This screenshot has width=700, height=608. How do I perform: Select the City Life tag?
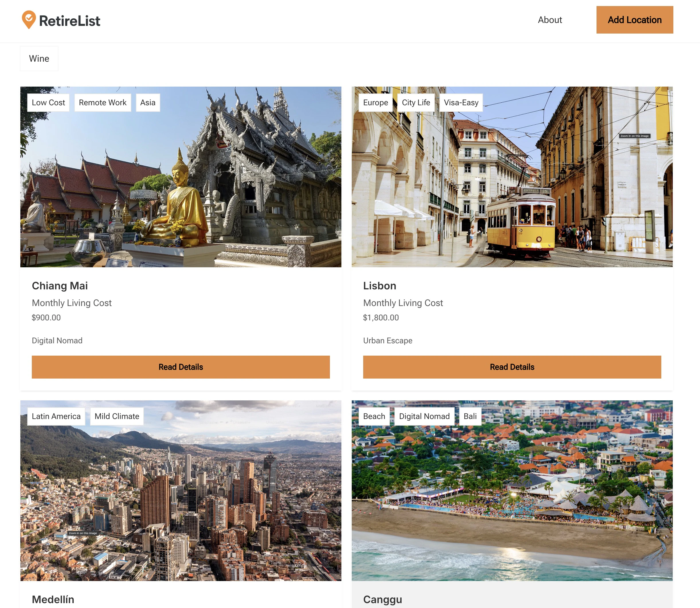pyautogui.click(x=415, y=102)
